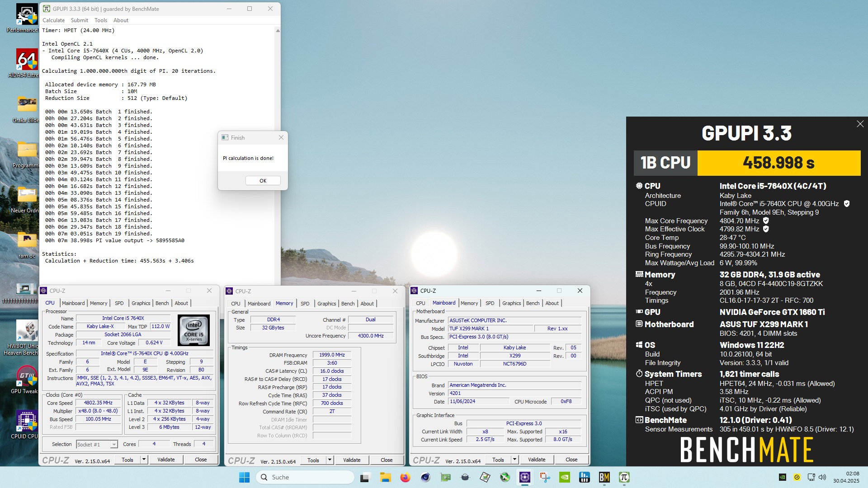Open About tab in Memory-tab CPU-Z window
This screenshot has width=868, height=488.
[367, 304]
